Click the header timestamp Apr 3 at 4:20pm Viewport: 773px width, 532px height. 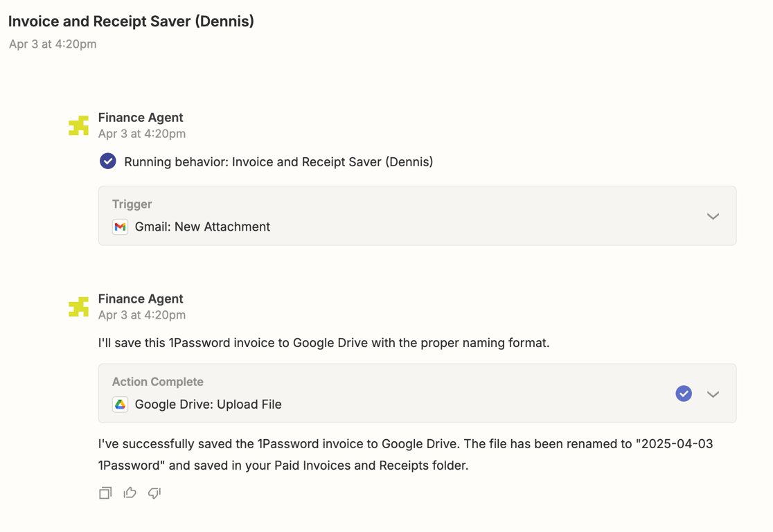[53, 44]
